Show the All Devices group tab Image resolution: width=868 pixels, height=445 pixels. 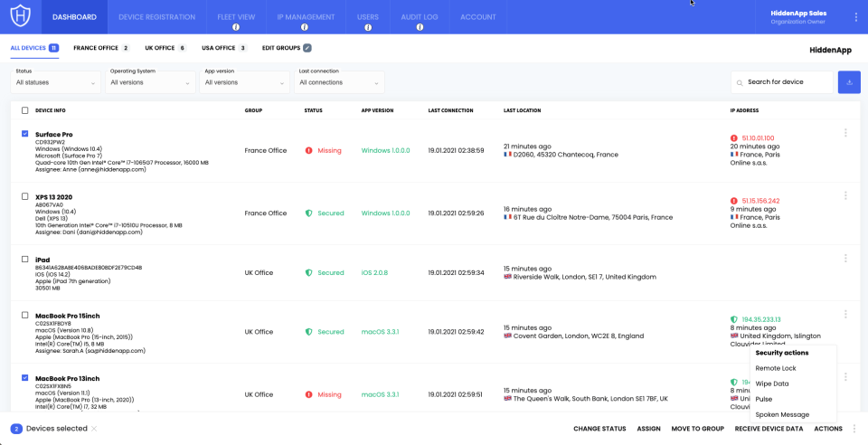pyautogui.click(x=34, y=48)
